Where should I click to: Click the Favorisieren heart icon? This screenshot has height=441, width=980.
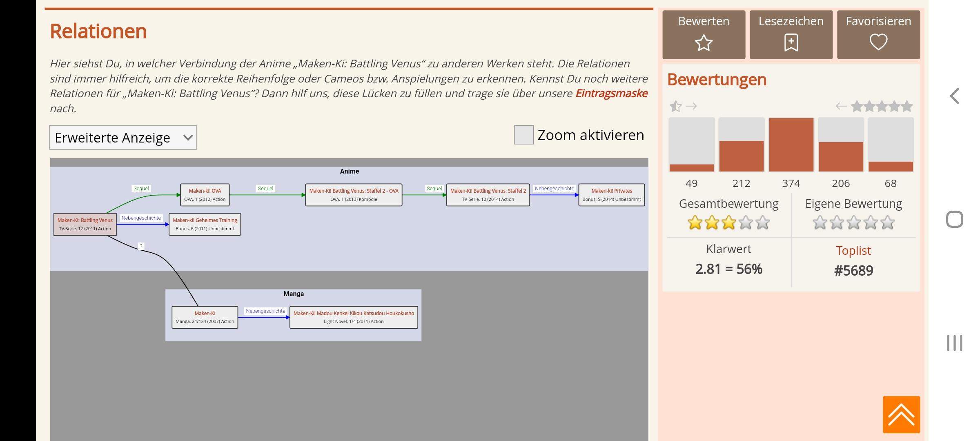878,42
